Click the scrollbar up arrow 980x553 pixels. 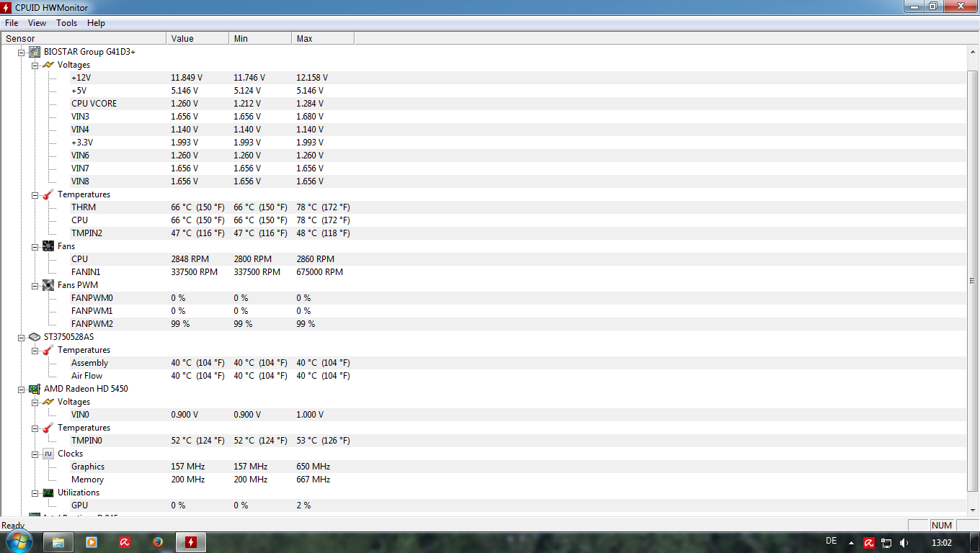tap(972, 52)
